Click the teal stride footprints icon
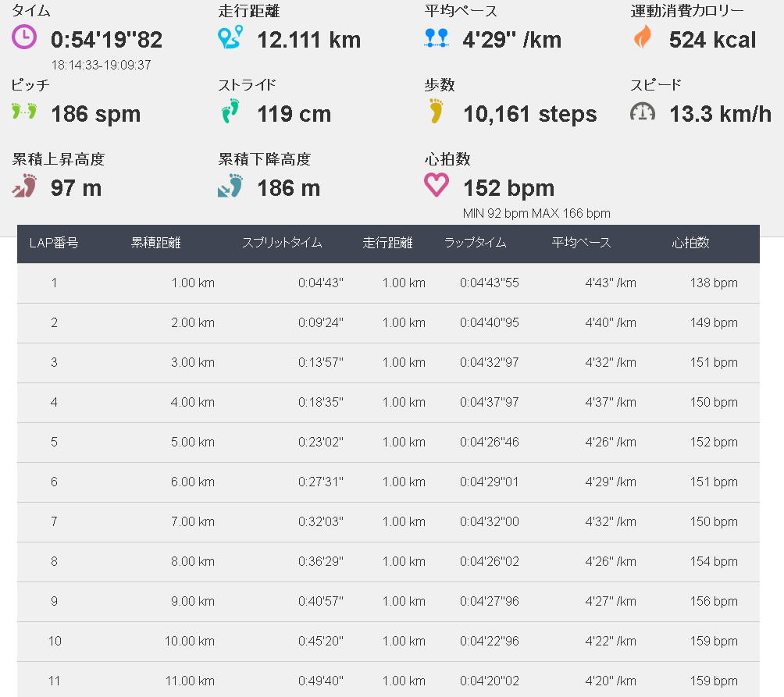784x697 pixels. click(230, 111)
